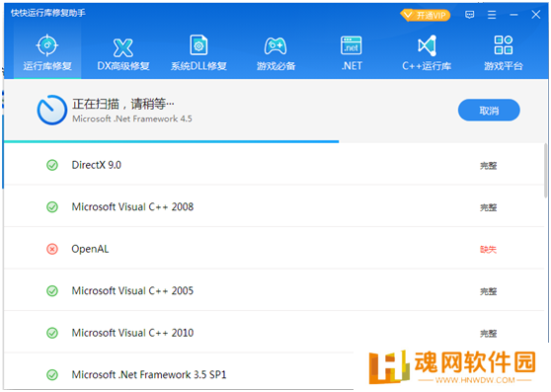This screenshot has height=392, width=551.
Task: Select Microsoft Visual C++ 2005 entry
Action: pyautogui.click(x=132, y=291)
